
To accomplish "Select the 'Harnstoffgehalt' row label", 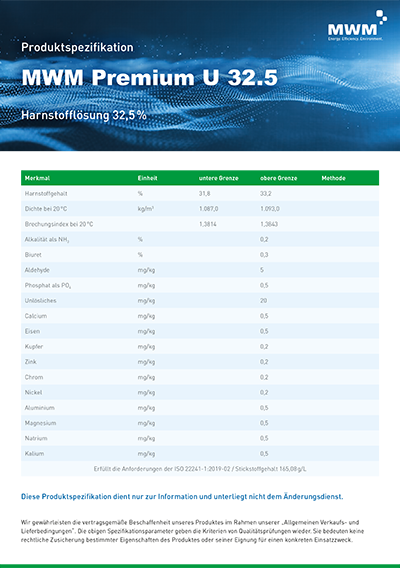I will tap(46, 193).
